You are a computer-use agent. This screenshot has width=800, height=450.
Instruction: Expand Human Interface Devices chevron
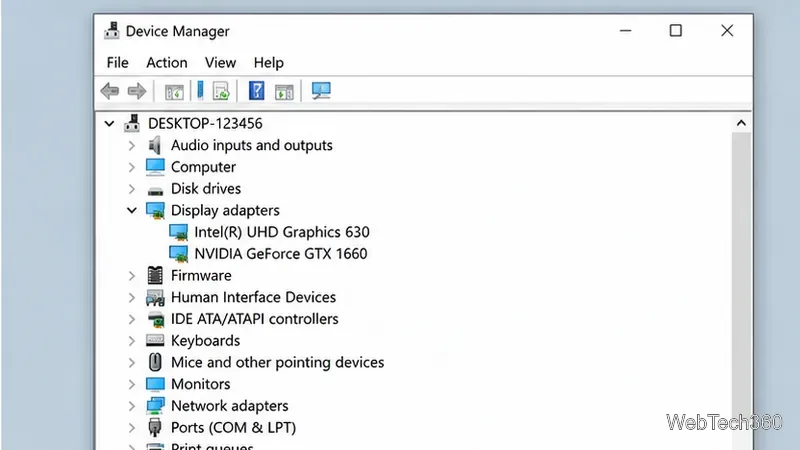point(132,297)
